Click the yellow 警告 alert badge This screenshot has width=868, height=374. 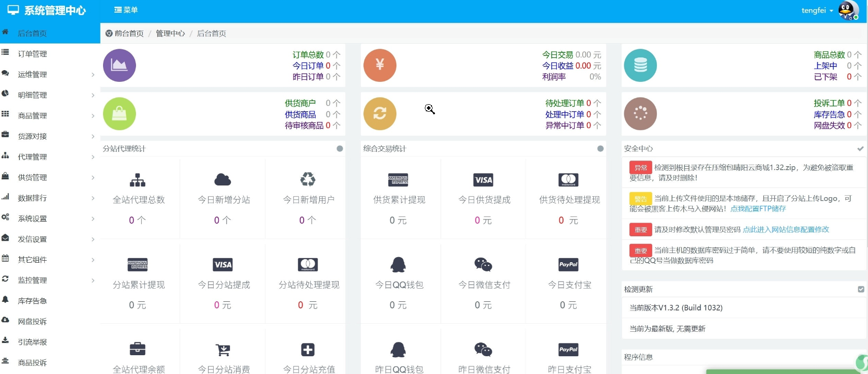[641, 199]
